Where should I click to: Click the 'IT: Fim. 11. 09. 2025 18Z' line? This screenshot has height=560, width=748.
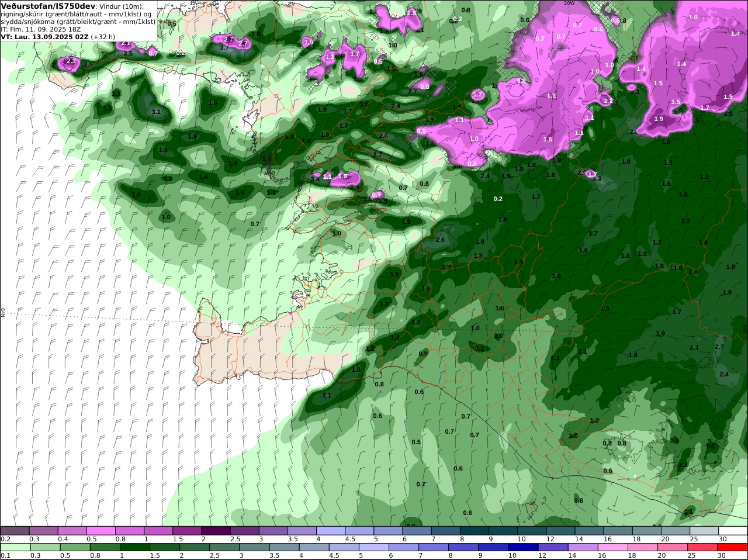pyautogui.click(x=40, y=29)
